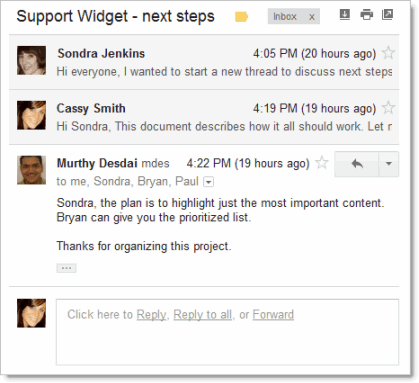Star Cassy Smith's message
The image size is (419, 383).
[x=388, y=108]
